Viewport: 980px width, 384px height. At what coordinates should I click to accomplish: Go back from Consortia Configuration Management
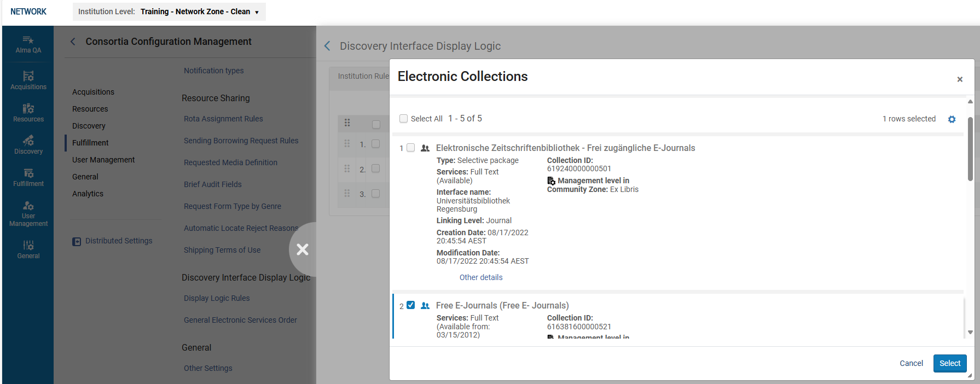(x=73, y=42)
